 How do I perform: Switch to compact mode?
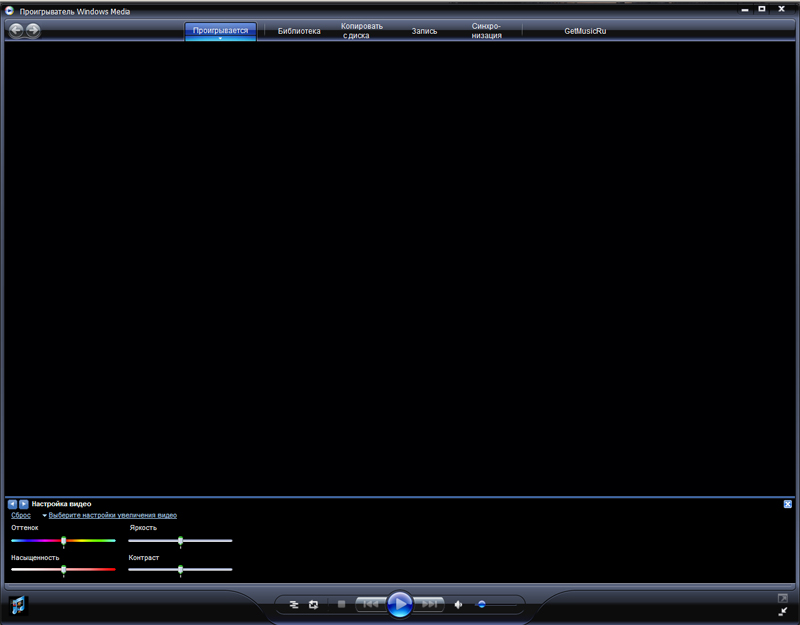tap(783, 611)
